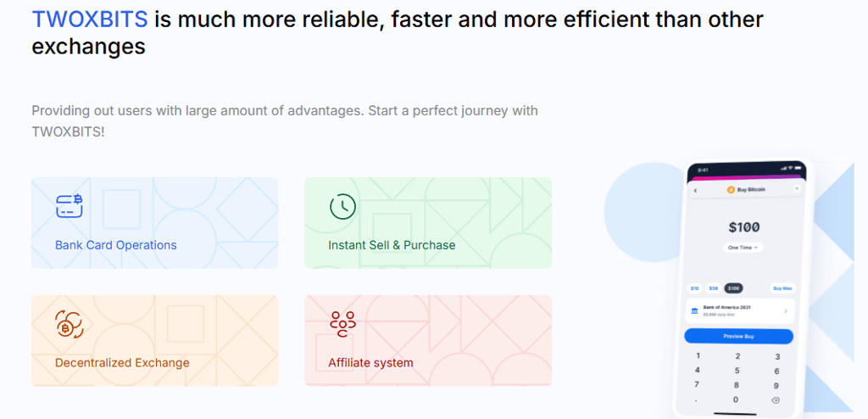
Task: Close the Buy Bitcoin screen
Action: (x=796, y=189)
